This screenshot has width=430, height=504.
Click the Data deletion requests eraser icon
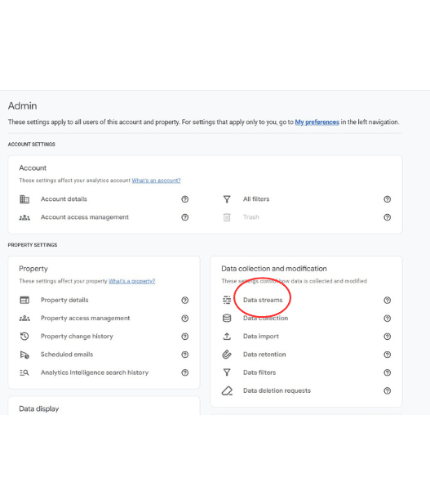(227, 390)
